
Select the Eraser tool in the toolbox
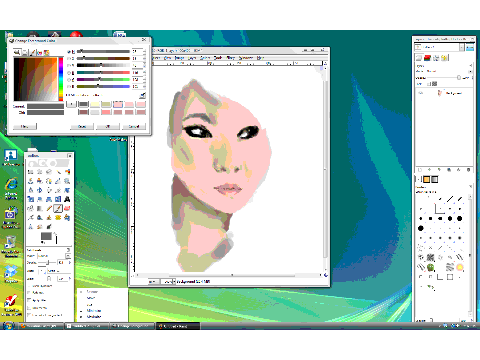pyautogui.click(x=67, y=209)
